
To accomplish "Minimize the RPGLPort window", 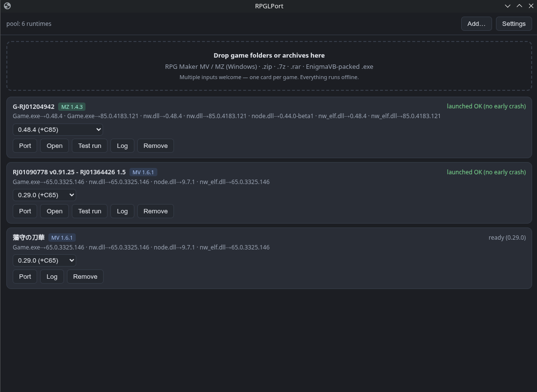I will point(508,6).
